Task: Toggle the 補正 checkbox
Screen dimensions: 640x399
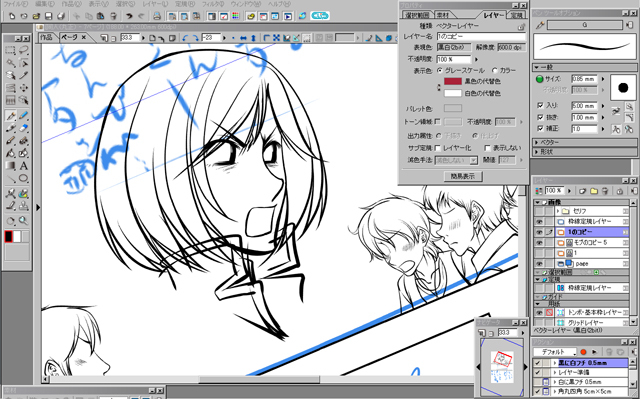Action: pyautogui.click(x=540, y=129)
